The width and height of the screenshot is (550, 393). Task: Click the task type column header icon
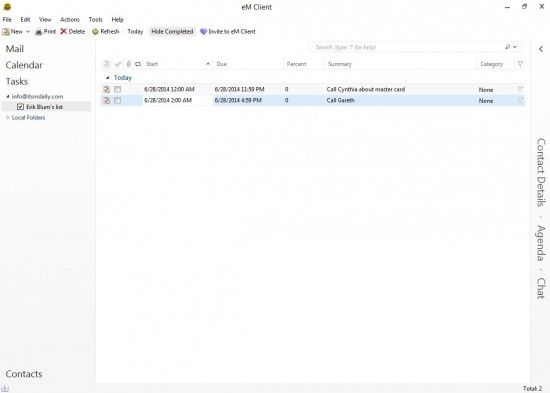pyautogui.click(x=107, y=64)
